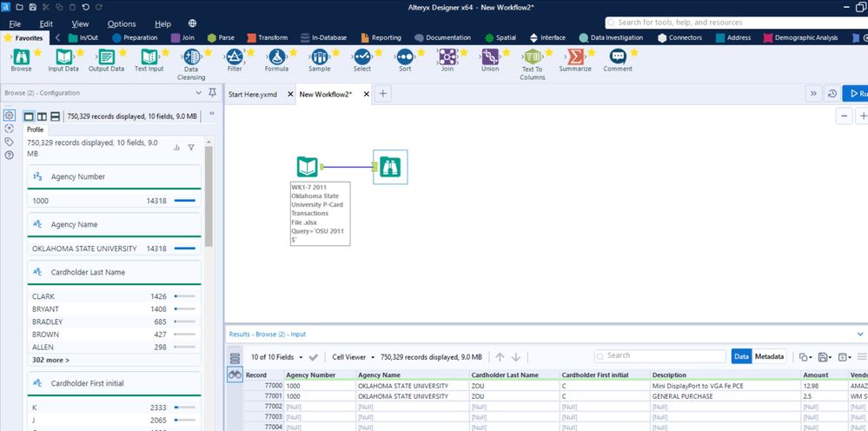Select the Input Data node on canvas
This screenshot has height=431, width=868.
tap(308, 167)
